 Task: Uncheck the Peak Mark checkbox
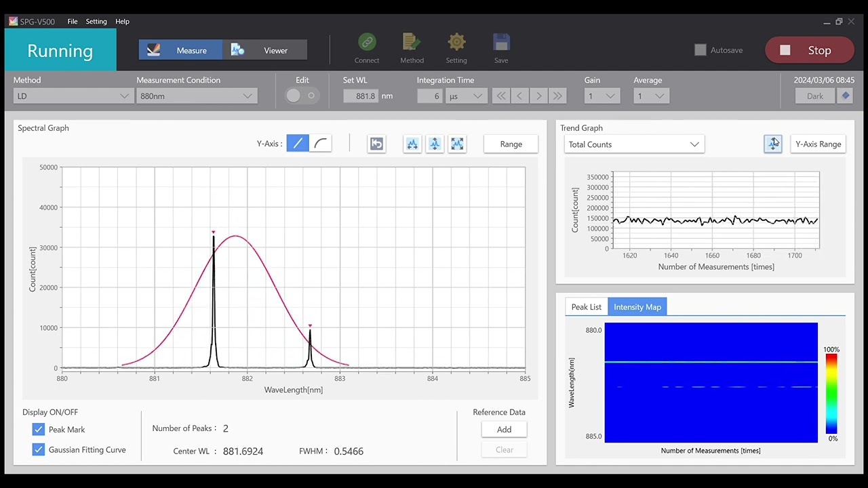point(39,430)
